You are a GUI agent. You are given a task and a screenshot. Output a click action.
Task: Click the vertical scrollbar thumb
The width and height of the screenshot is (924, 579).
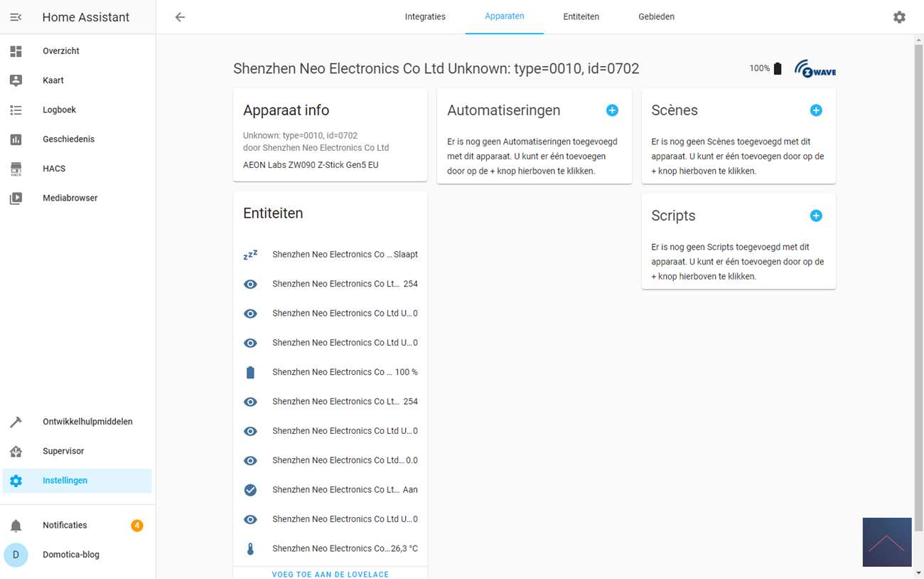[x=918, y=288]
